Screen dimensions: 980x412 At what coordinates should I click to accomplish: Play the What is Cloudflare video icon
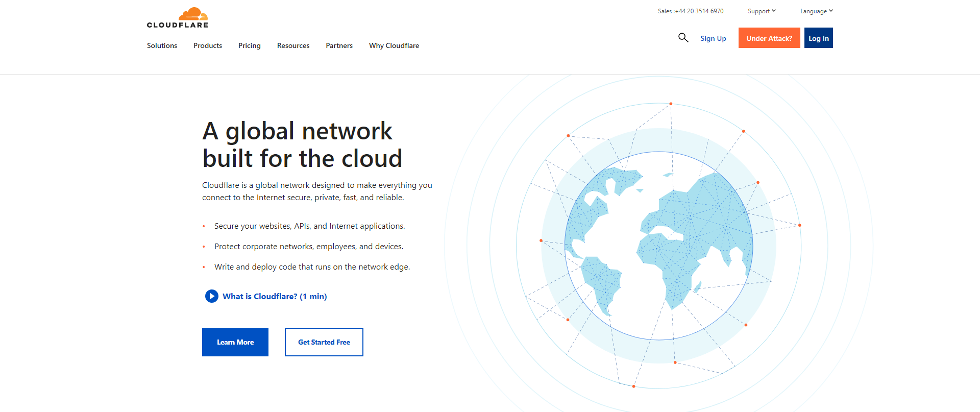click(x=211, y=296)
